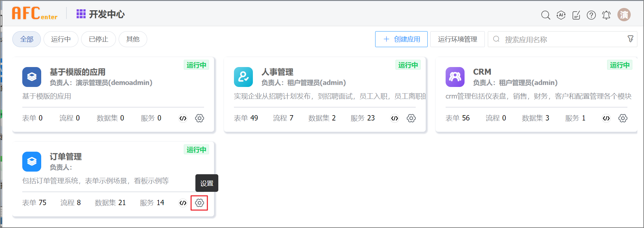Switch to the 运行中 filter tab
644x228 pixels.
(61, 39)
